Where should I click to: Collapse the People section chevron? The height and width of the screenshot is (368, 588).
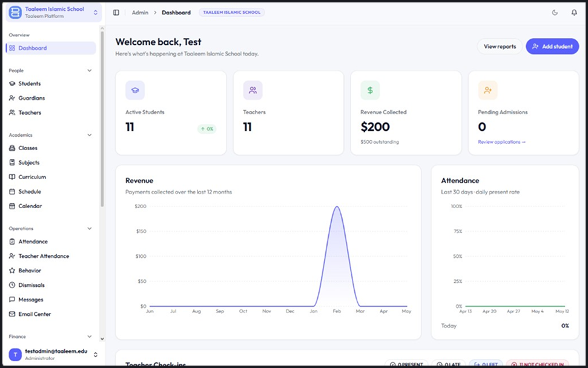(x=90, y=70)
